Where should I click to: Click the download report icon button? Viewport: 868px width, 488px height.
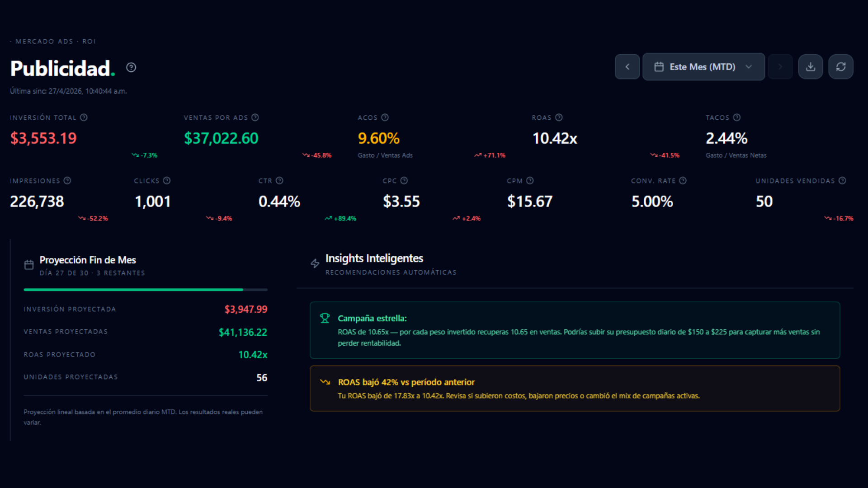[x=811, y=67]
